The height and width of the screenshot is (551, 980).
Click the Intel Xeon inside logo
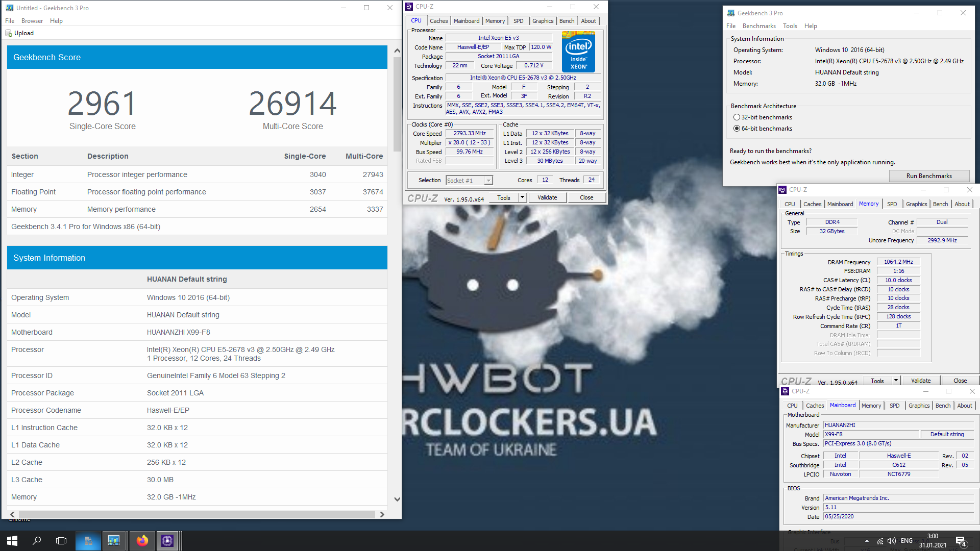578,52
